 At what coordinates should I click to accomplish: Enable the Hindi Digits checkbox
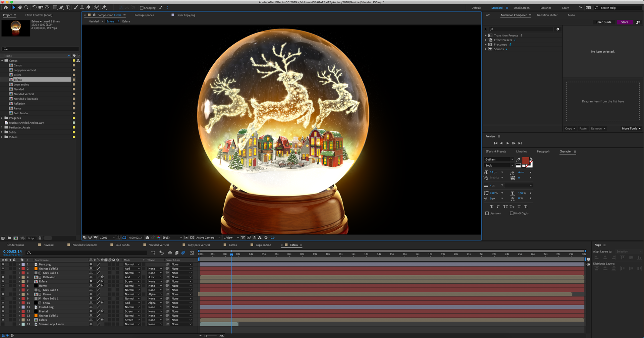[x=512, y=213]
